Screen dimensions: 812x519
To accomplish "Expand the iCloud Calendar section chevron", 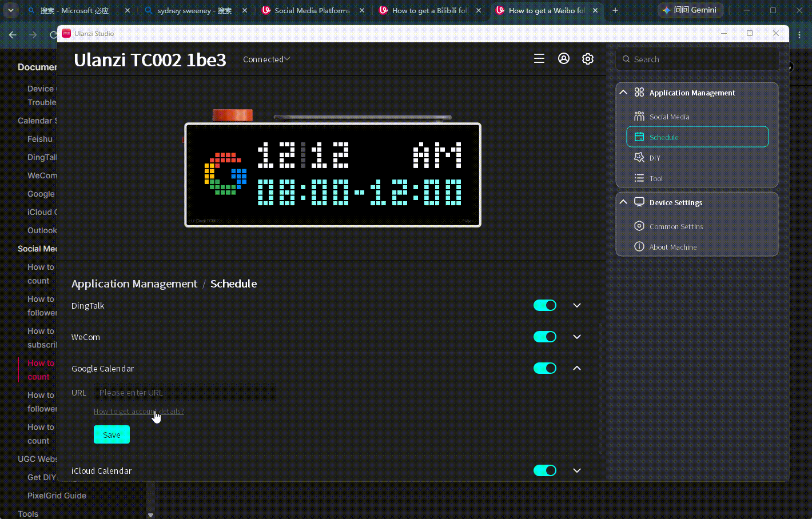I will tap(577, 470).
